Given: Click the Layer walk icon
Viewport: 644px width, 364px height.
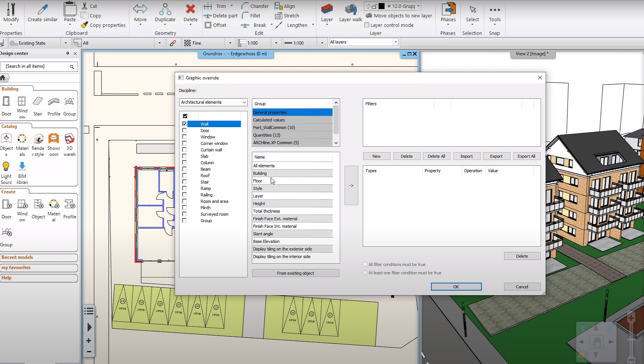Looking at the screenshot, I should [350, 10].
